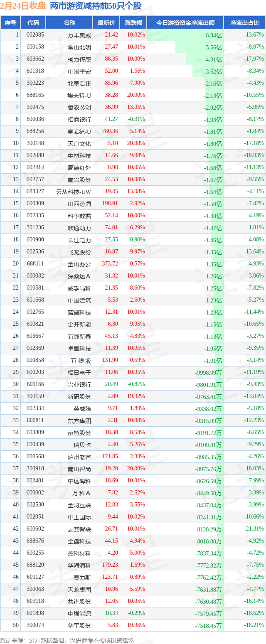This screenshot has width=266, height=644.
Task: Click stock name 东方集团
Action: coord(79,420)
